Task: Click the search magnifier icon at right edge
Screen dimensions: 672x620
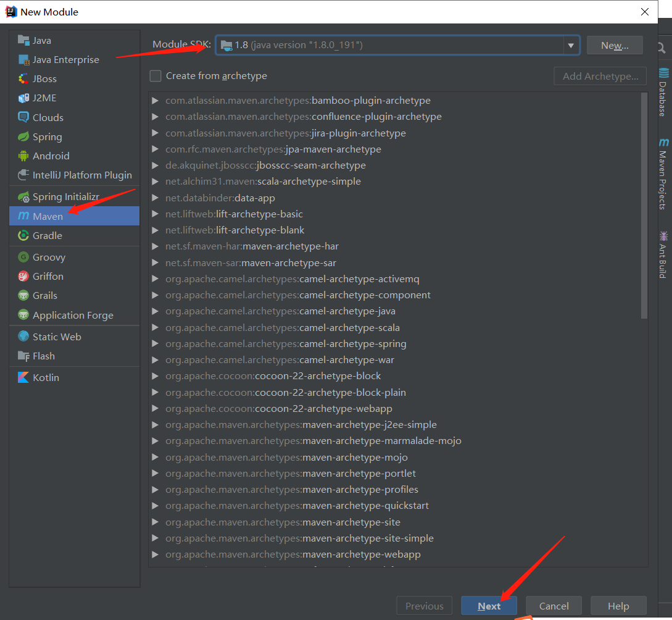Action: pos(662,48)
